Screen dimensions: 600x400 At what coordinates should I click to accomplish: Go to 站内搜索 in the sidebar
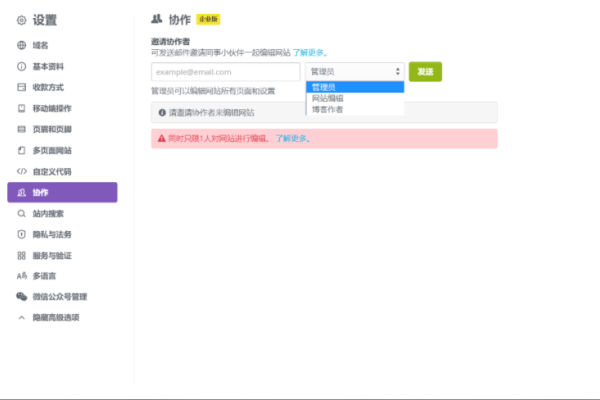tap(48, 214)
